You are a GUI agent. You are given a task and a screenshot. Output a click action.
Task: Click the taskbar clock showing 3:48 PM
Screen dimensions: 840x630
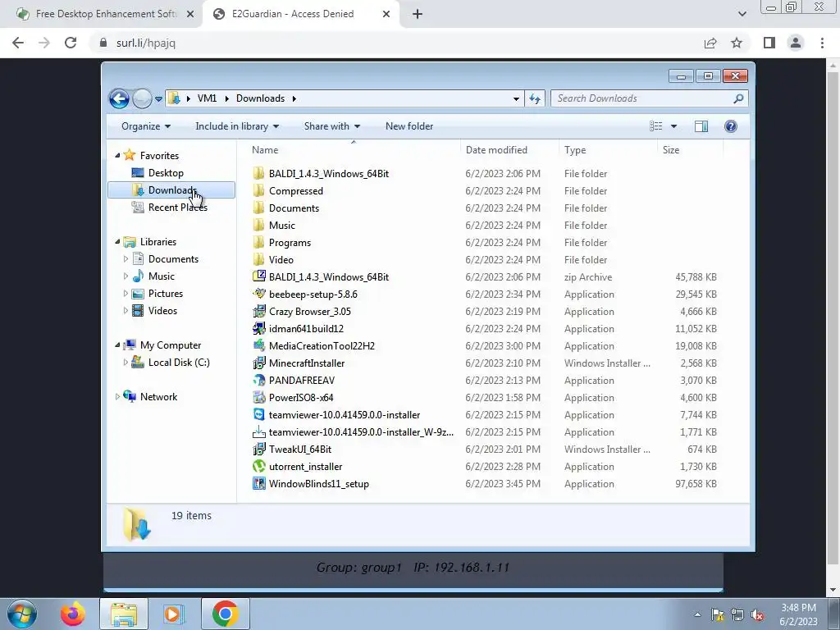[x=798, y=614]
